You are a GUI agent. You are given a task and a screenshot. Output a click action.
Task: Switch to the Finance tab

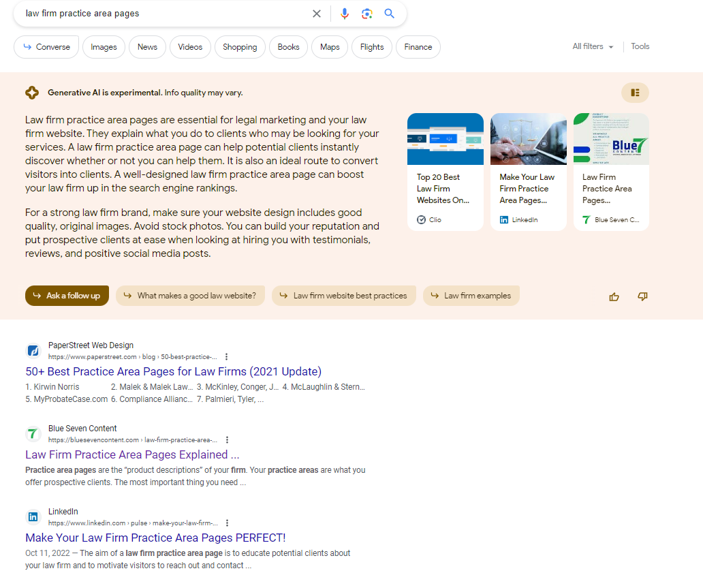click(x=418, y=46)
